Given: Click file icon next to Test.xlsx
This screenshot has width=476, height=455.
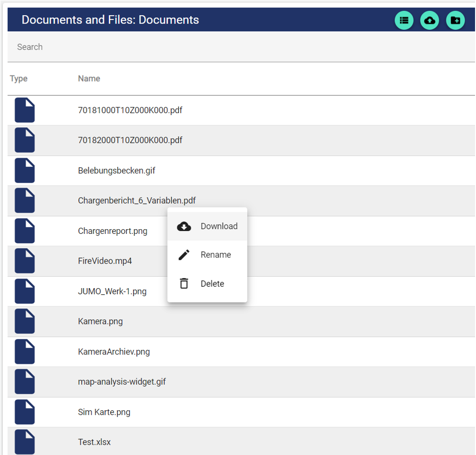Looking at the screenshot, I should 25,442.
